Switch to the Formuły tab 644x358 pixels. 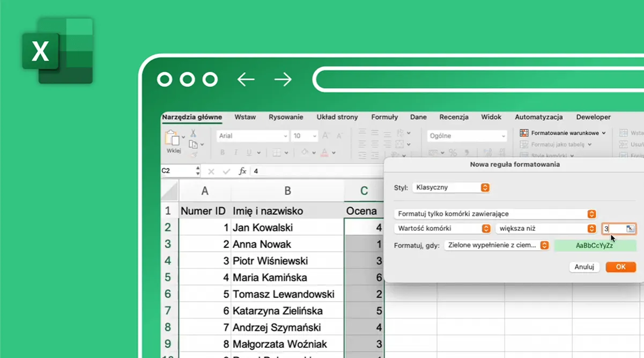click(384, 117)
